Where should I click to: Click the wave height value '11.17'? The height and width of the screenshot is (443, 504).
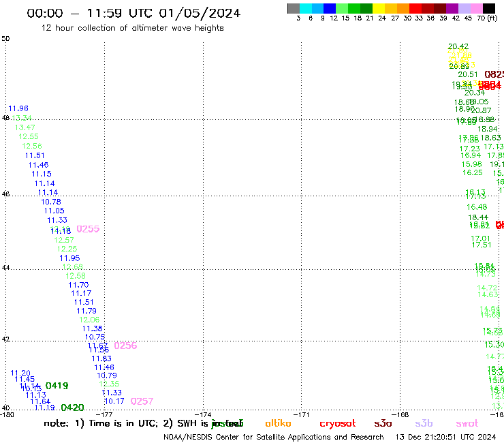(81, 294)
